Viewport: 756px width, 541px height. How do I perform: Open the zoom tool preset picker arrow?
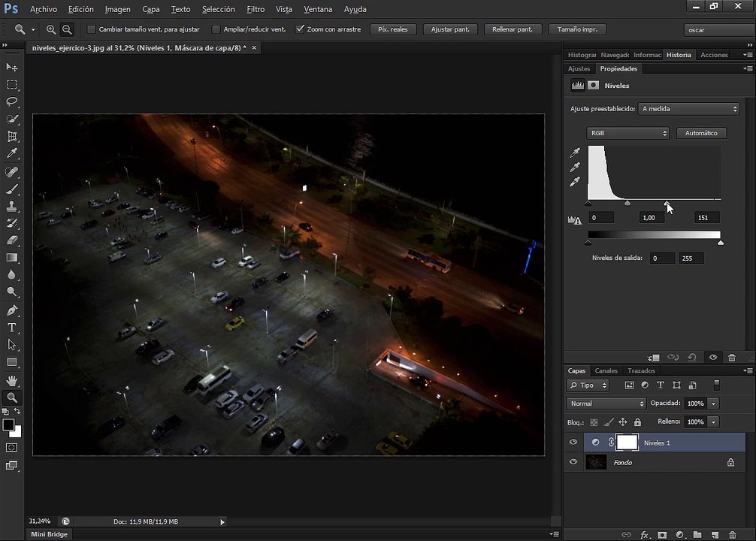(33, 30)
